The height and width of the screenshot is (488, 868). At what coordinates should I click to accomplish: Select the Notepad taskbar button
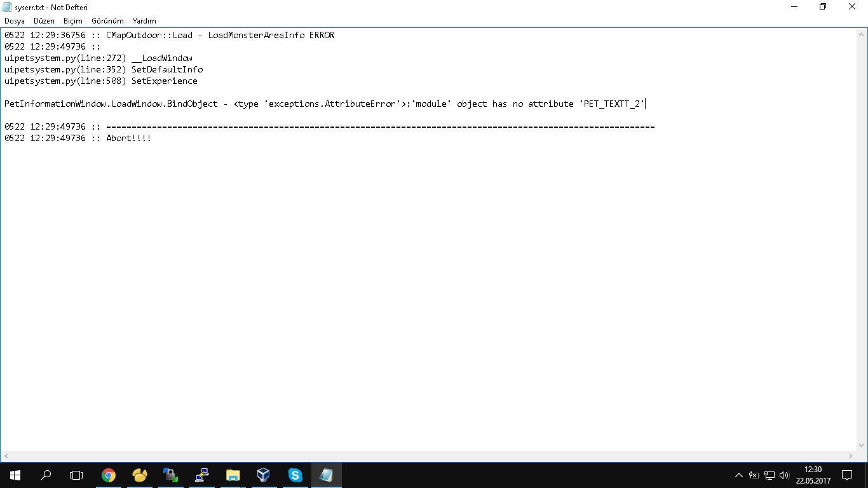[326, 475]
